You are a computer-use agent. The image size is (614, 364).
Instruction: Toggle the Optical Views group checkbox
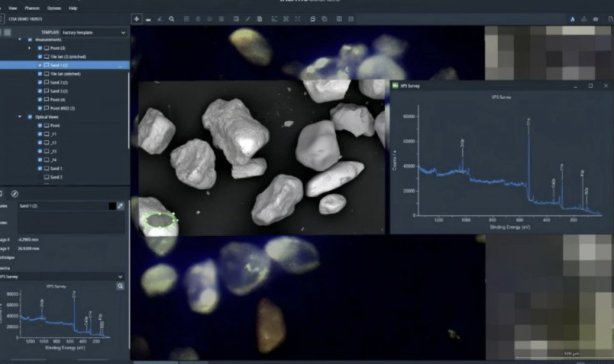coord(30,117)
